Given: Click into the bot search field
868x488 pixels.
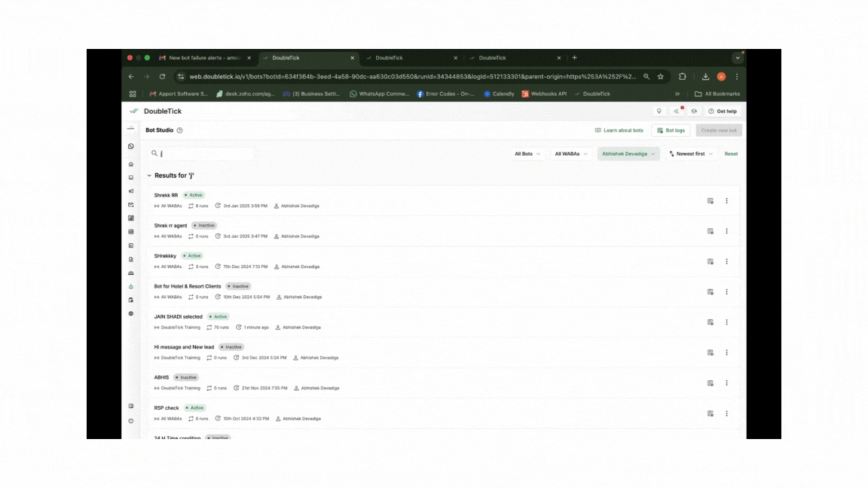Looking at the screenshot, I should click(203, 154).
